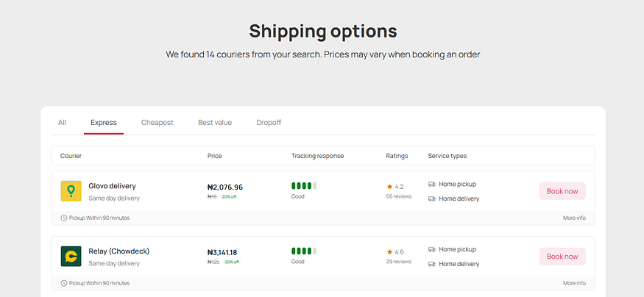Viewport: 644px width, 297px height.
Task: Click the Price column header
Action: (215, 156)
